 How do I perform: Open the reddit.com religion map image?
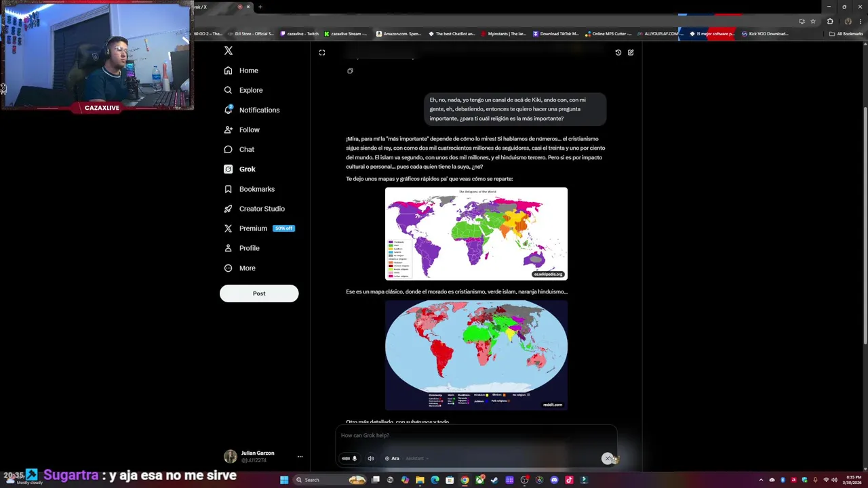click(476, 355)
